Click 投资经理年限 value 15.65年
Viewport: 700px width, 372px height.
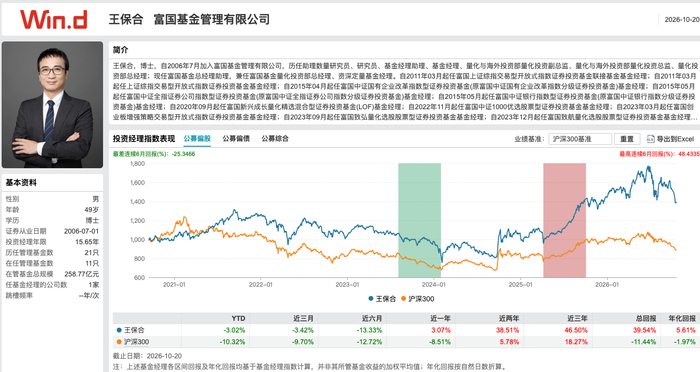point(87,242)
